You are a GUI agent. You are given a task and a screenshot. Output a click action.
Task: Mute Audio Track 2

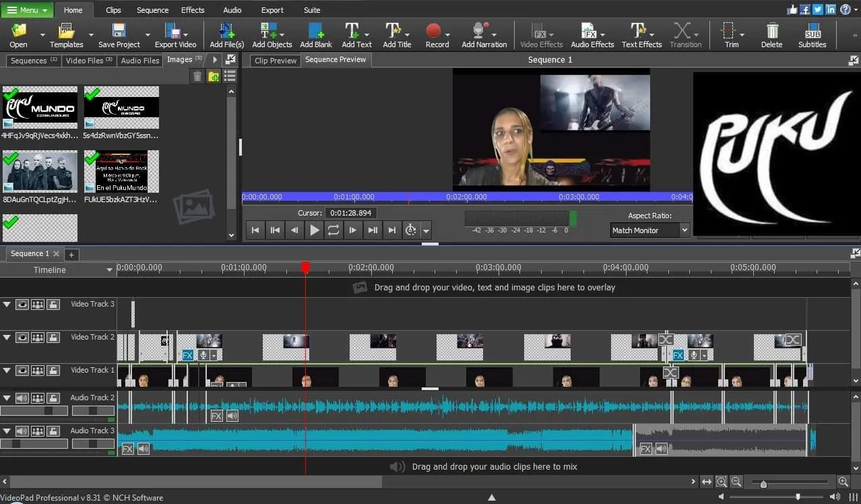(x=22, y=398)
